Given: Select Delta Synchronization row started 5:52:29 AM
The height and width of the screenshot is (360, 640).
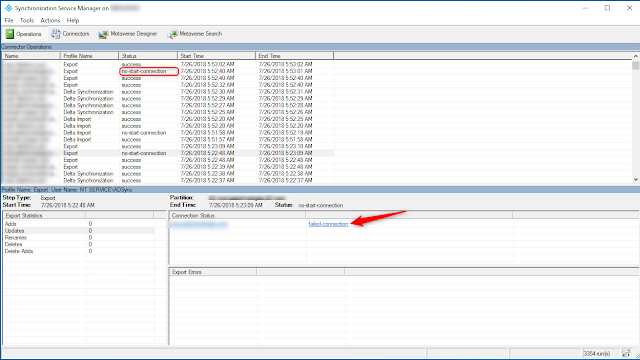Looking at the screenshot, I should [x=167, y=98].
